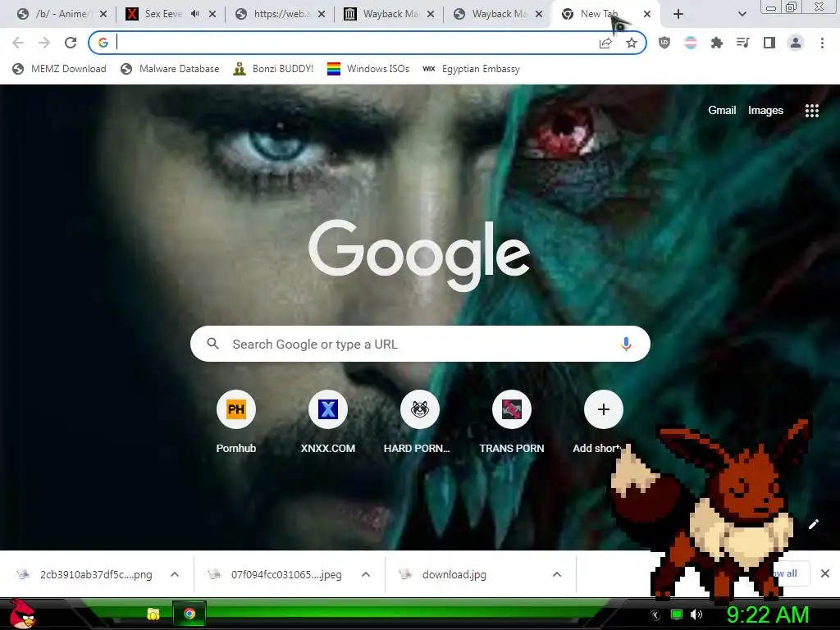This screenshot has height=630, width=840.
Task: Switch to Wayback tab with globe icon
Action: [500, 14]
